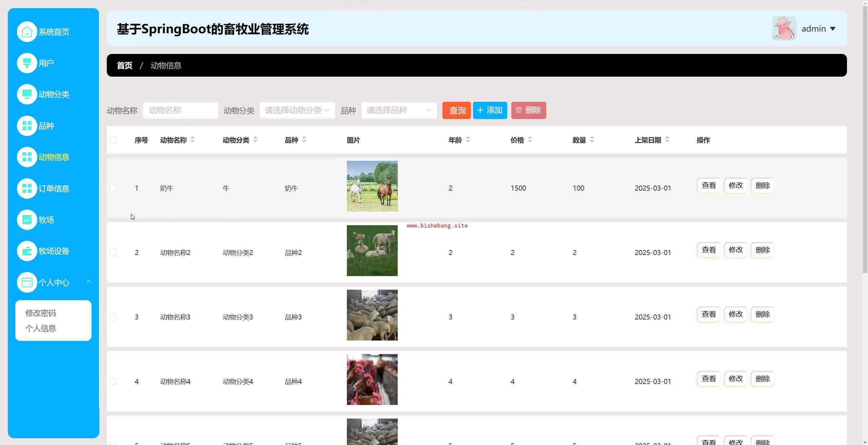868x445 pixels.
Task: Click the 用户 sidebar icon
Action: pos(27,63)
